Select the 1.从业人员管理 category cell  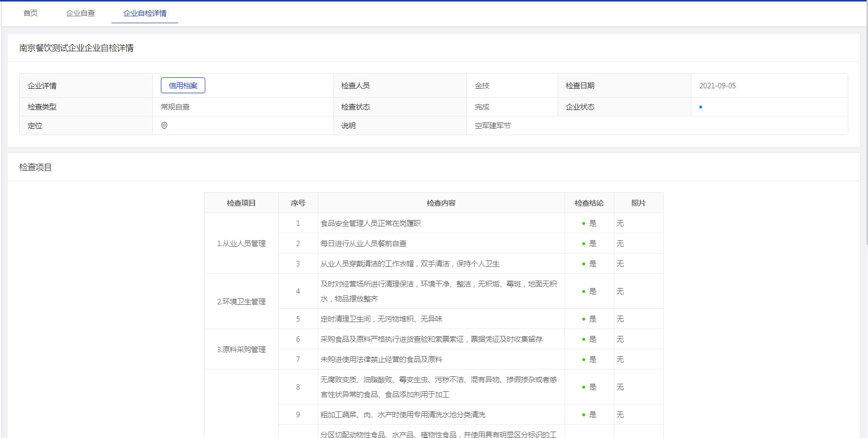[x=241, y=244]
